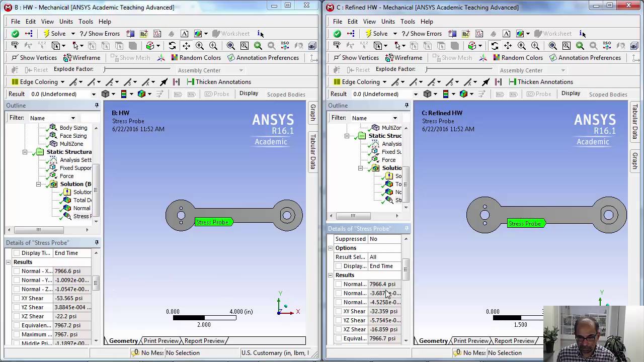Open Filter Name dropdown in C: Refined HW
The height and width of the screenshot is (362, 644).
(395, 118)
